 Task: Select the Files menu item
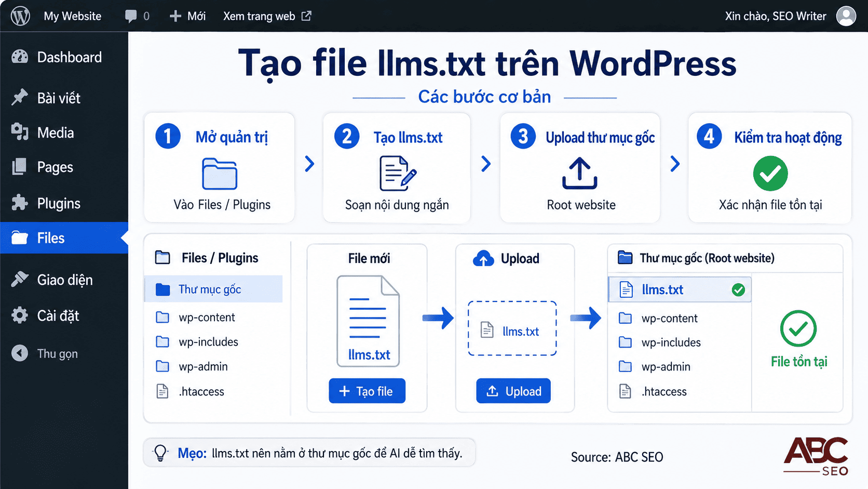point(64,238)
